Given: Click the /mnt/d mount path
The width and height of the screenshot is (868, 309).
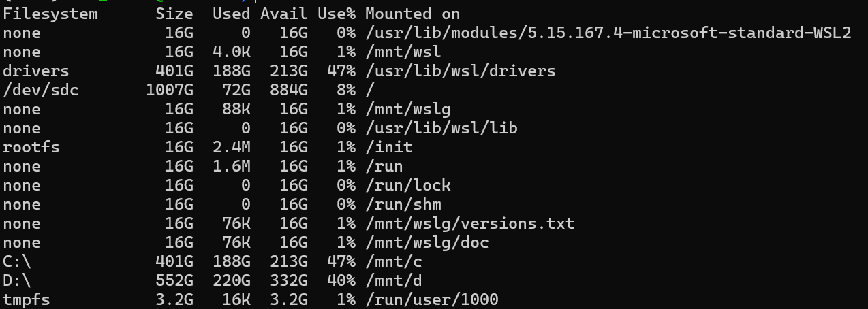Looking at the screenshot, I should (394, 280).
